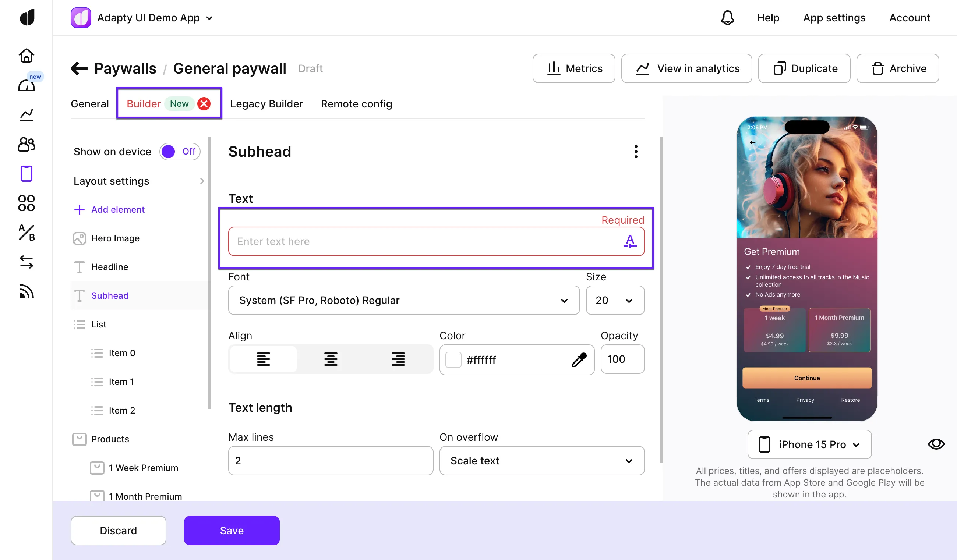The width and height of the screenshot is (957, 560).
Task: Click the text localization icon in field
Action: click(x=630, y=241)
